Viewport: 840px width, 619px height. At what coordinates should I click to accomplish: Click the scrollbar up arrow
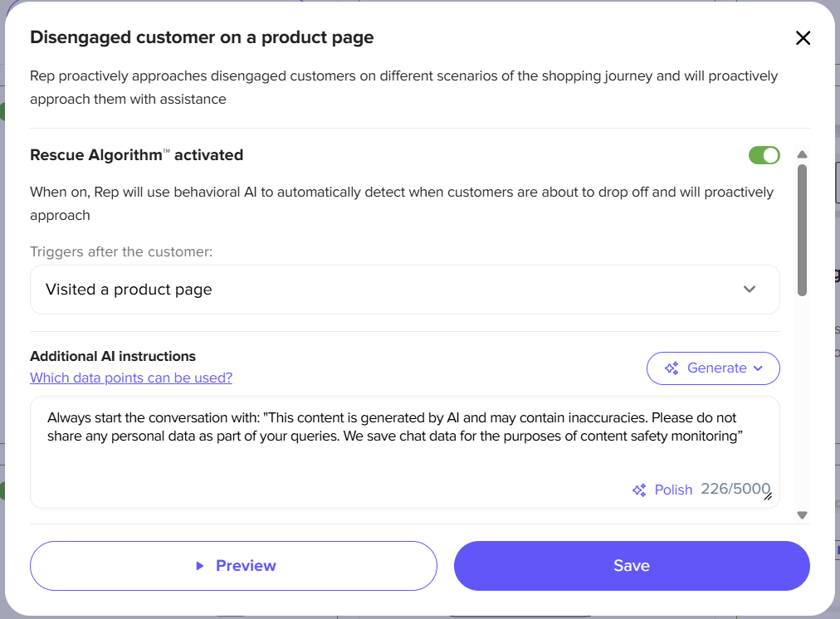click(802, 154)
